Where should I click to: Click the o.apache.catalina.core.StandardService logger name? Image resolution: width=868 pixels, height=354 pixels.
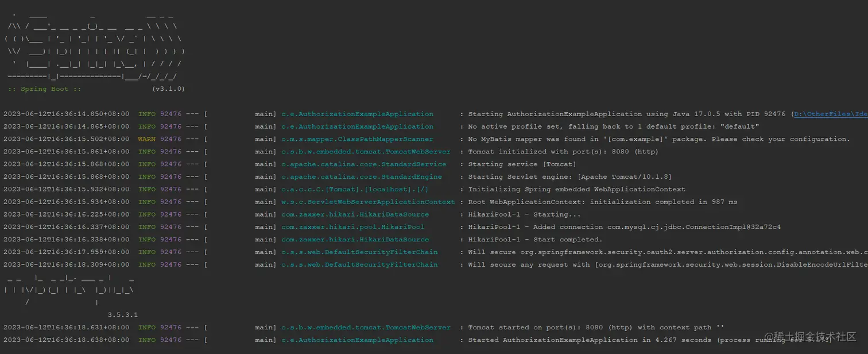[362, 164]
